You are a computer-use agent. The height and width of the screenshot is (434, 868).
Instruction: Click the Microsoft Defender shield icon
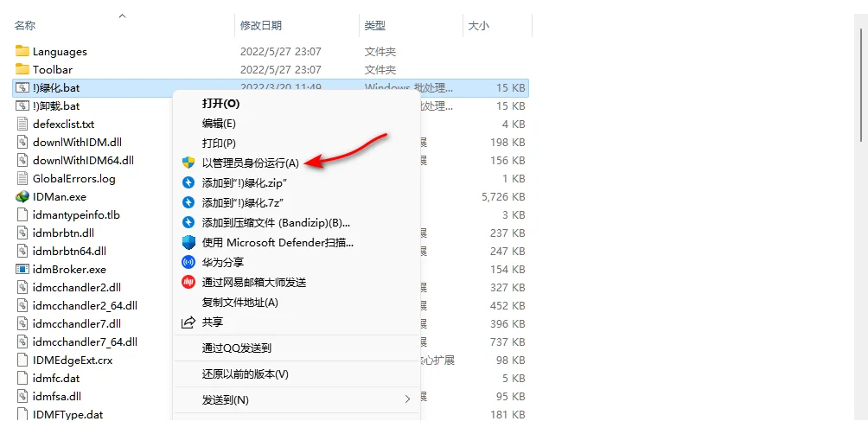[188, 242]
